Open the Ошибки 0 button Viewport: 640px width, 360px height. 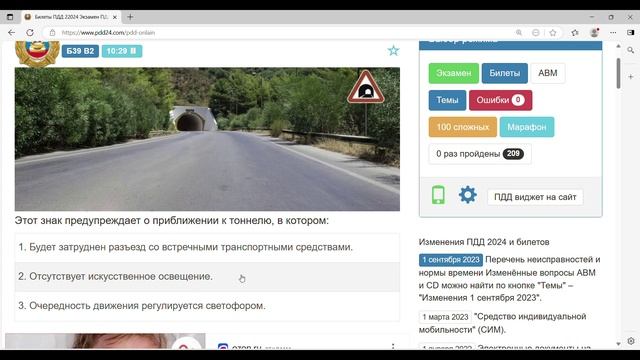pyautogui.click(x=500, y=100)
